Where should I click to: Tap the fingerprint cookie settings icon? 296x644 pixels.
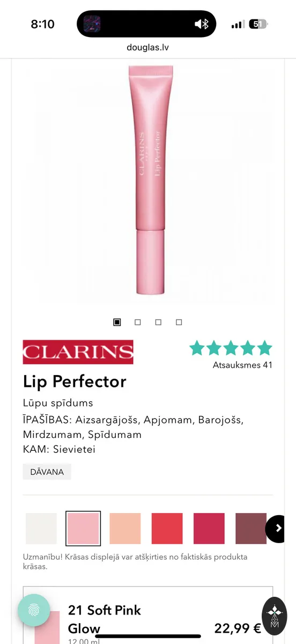[x=34, y=610]
